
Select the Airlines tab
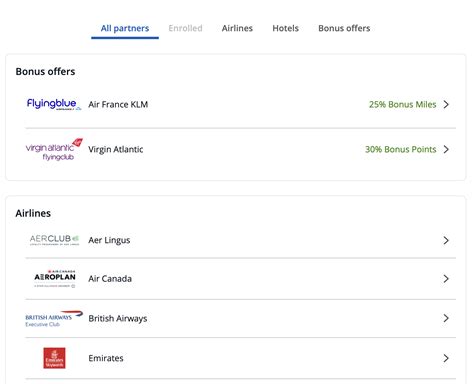pyautogui.click(x=237, y=28)
